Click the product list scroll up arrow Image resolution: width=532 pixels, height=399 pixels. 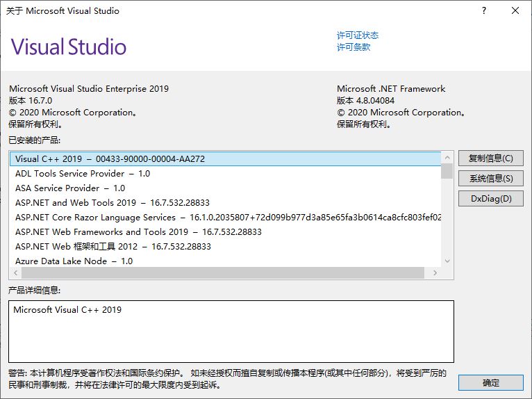click(447, 158)
